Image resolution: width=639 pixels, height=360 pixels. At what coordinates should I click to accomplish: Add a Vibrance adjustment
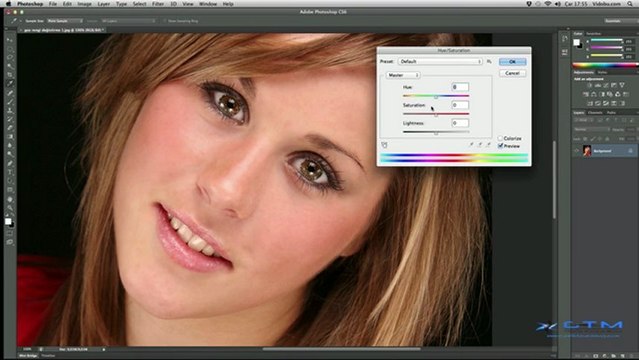click(621, 85)
